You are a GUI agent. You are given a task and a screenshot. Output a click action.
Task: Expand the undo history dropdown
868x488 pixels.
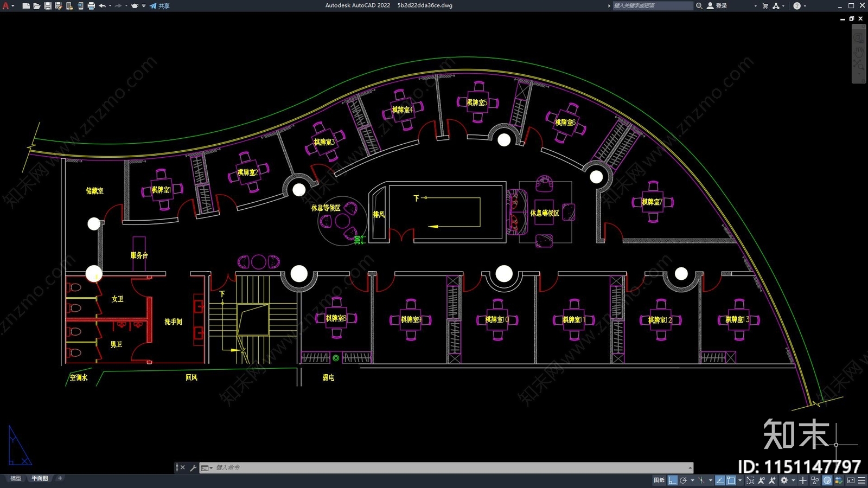tap(110, 5)
